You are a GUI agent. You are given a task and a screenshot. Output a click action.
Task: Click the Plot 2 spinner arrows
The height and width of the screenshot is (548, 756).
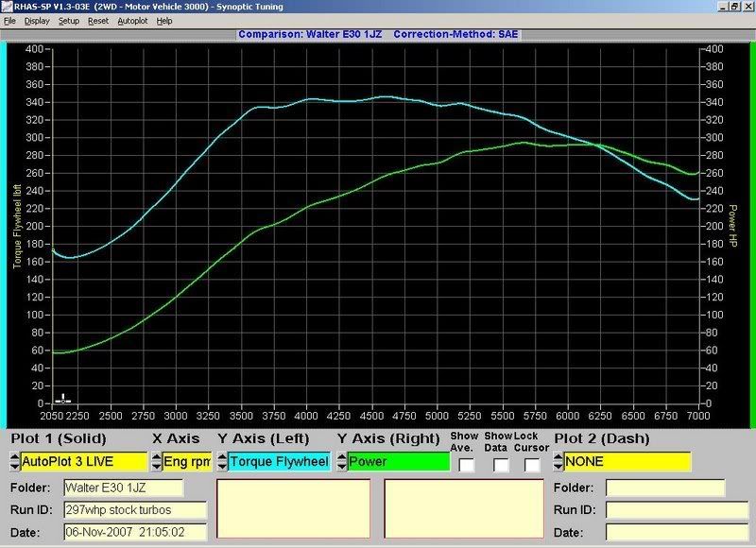pos(558,462)
